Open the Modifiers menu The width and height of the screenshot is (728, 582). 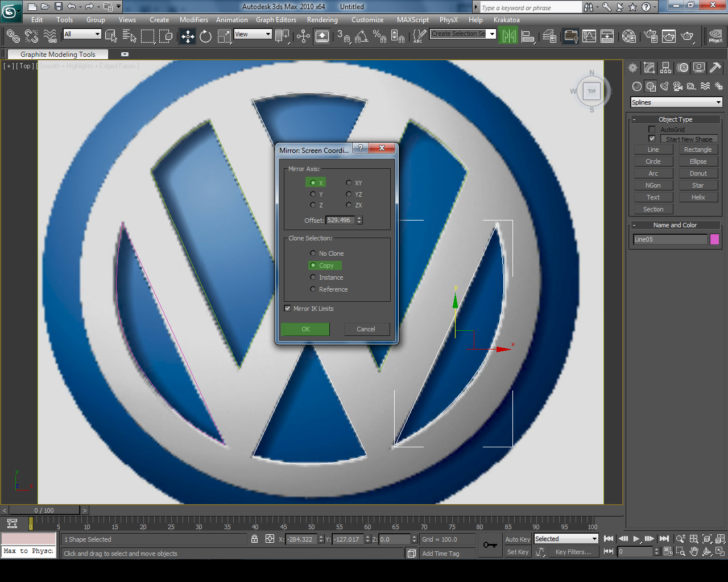tap(194, 20)
